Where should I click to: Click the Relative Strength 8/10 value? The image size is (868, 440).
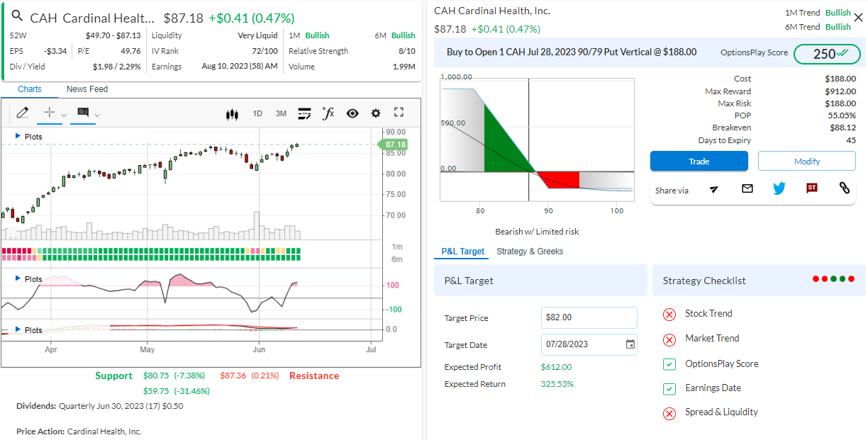pyautogui.click(x=407, y=51)
